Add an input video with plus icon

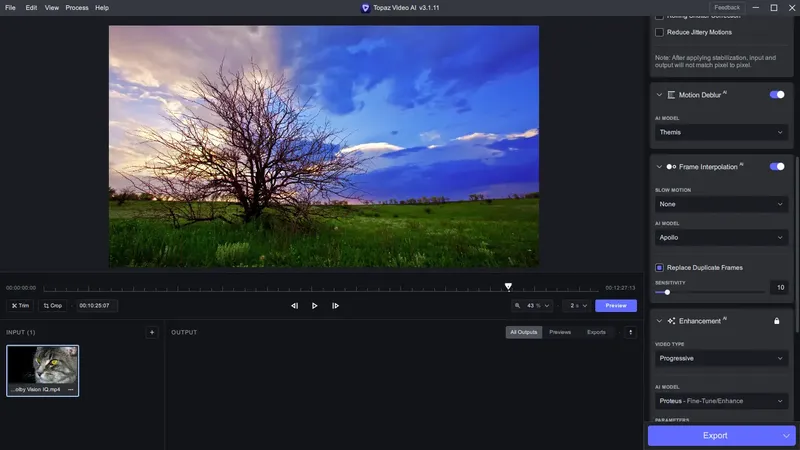point(152,332)
